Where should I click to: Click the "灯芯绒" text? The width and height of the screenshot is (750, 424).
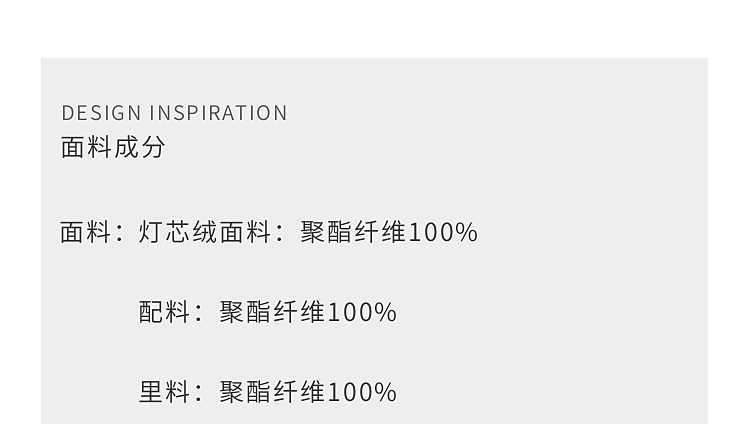[178, 233]
